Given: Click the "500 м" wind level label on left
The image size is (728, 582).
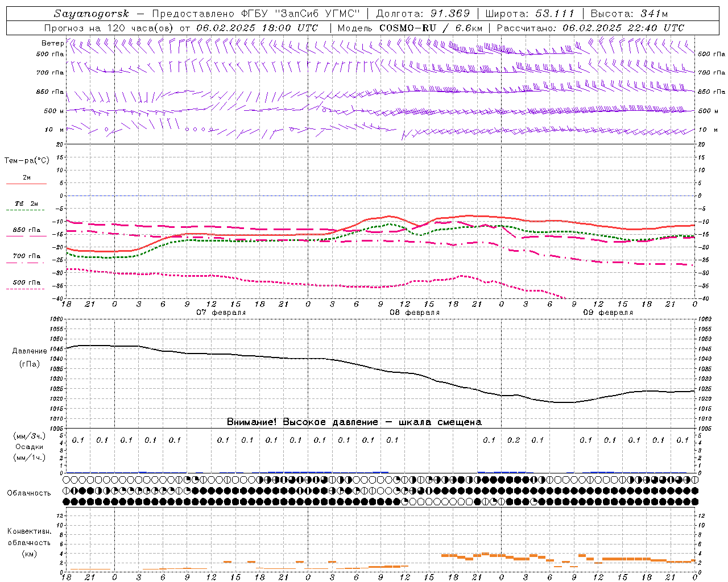Looking at the screenshot, I should 53,111.
